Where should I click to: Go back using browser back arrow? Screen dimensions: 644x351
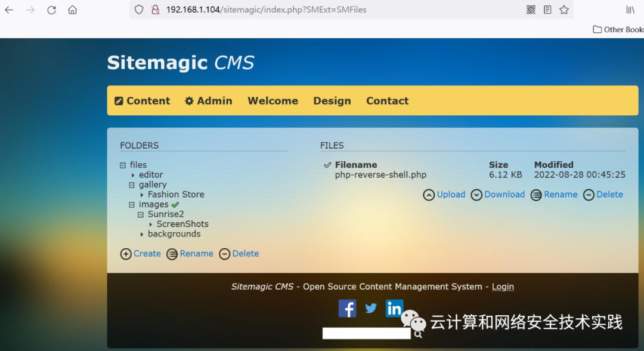pyautogui.click(x=9, y=10)
